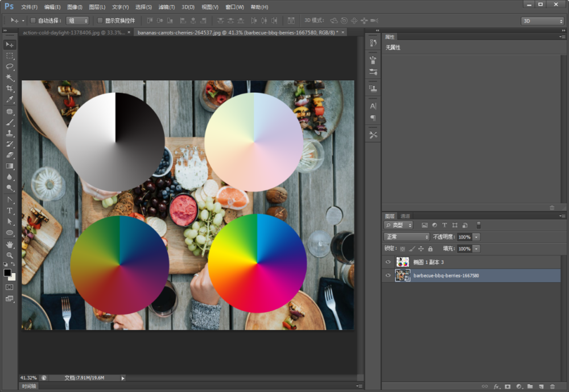Select the Crop tool
The height and width of the screenshot is (392, 569).
pyautogui.click(x=10, y=89)
